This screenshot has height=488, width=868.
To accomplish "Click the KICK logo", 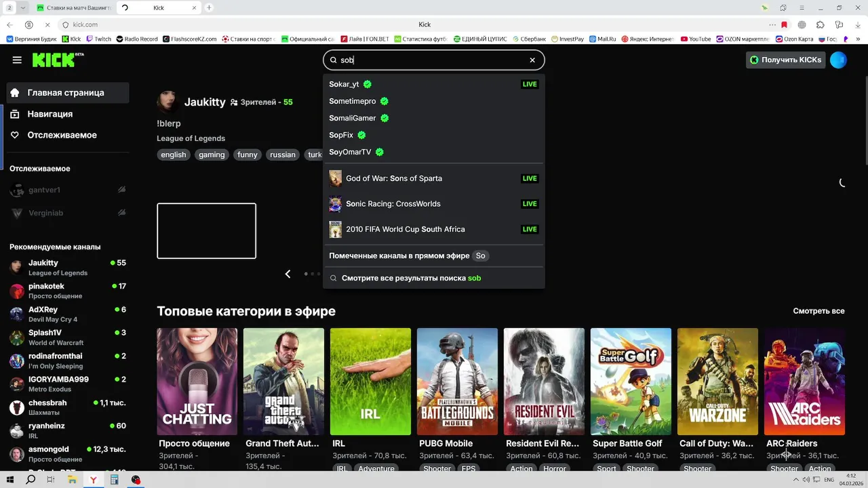I will click(x=58, y=60).
